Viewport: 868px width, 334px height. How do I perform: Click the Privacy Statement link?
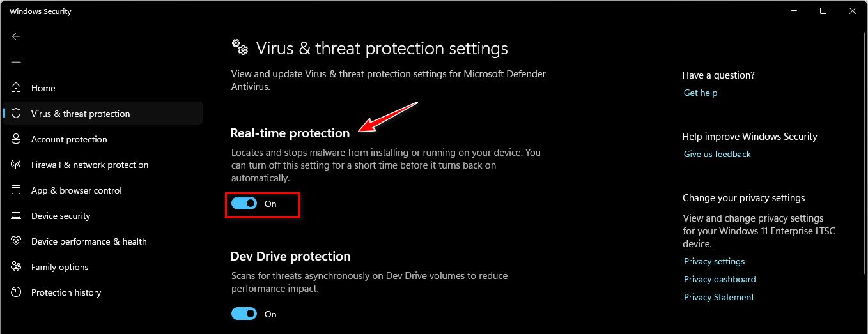719,297
